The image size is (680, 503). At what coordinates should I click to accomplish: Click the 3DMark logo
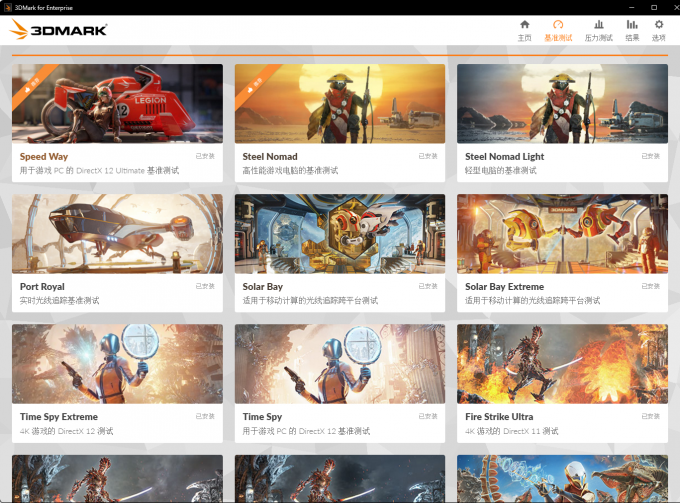(x=58, y=29)
